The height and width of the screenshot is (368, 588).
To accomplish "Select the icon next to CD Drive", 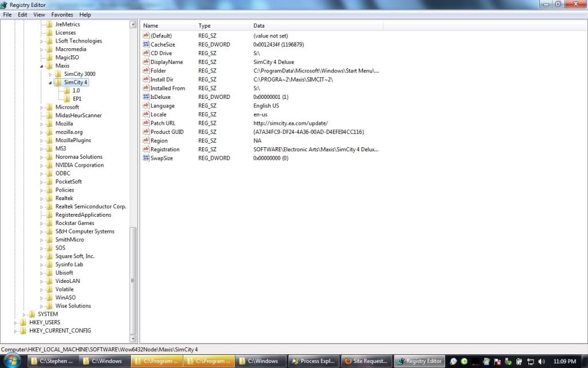I will (x=146, y=53).
